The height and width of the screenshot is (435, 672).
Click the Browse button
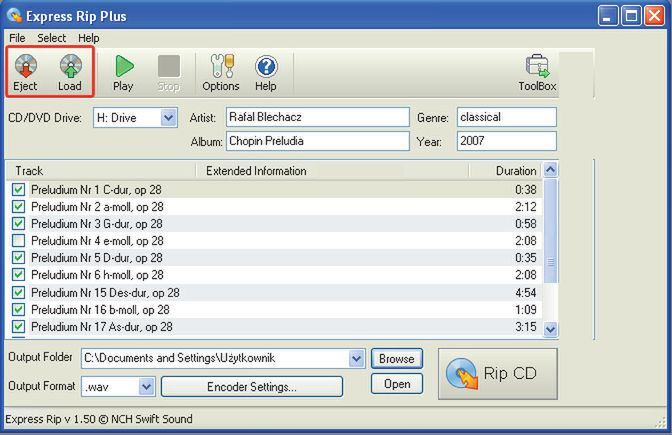[397, 359]
